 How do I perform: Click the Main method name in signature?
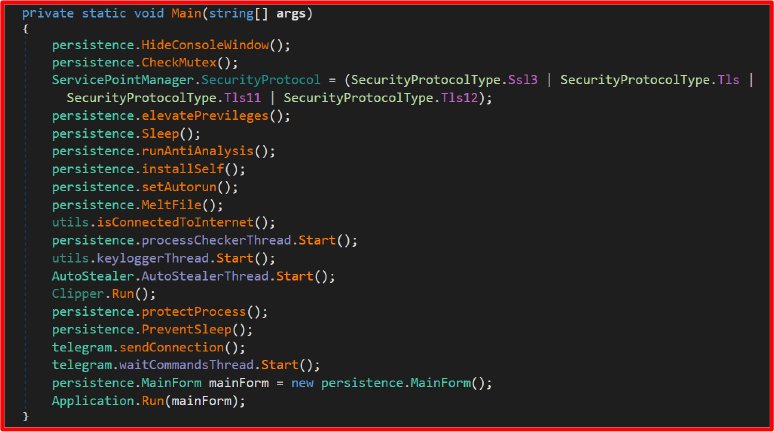(x=186, y=13)
